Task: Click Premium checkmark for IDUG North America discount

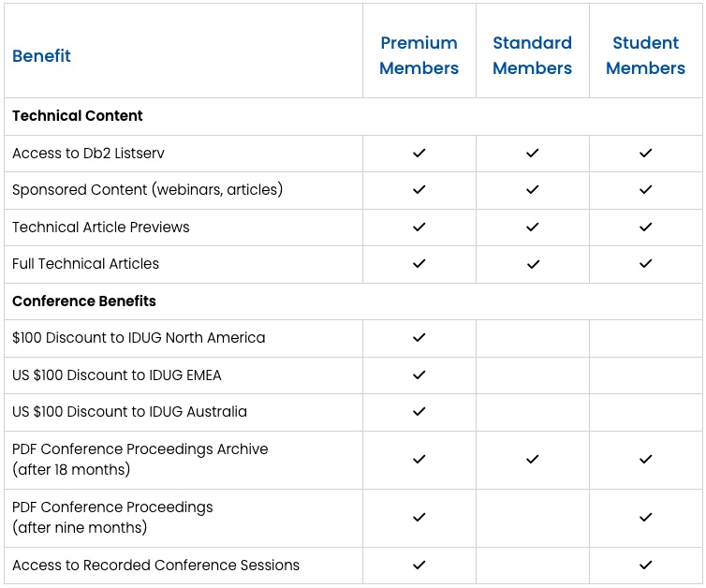Action: (419, 337)
